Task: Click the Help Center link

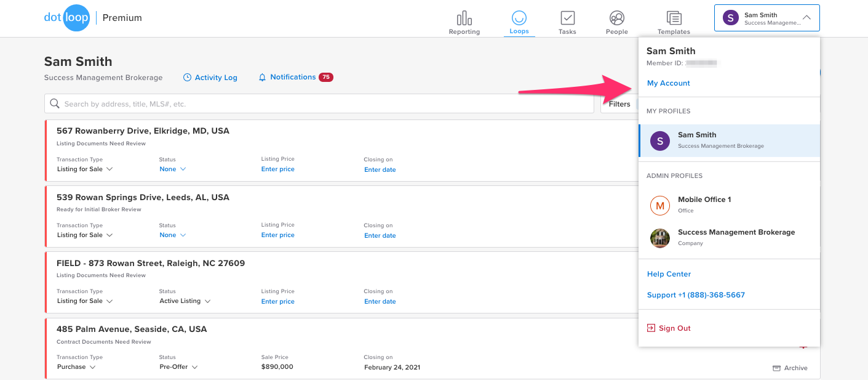Action: click(668, 274)
